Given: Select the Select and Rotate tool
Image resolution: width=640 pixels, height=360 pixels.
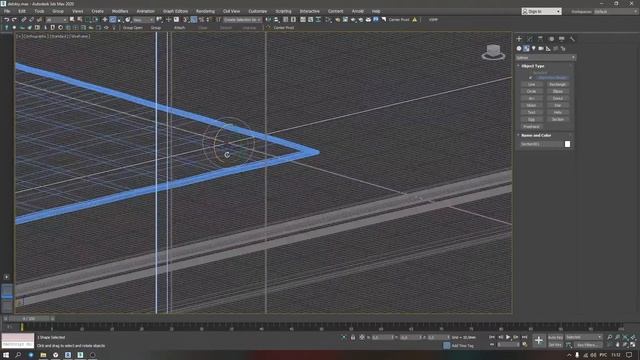Looking at the screenshot, I should pyautogui.click(x=113, y=20).
